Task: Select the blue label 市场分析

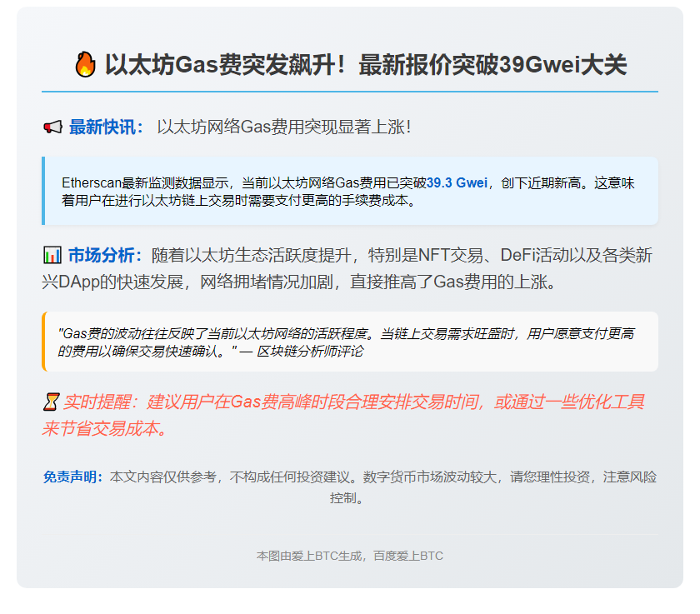Action: pos(105,255)
